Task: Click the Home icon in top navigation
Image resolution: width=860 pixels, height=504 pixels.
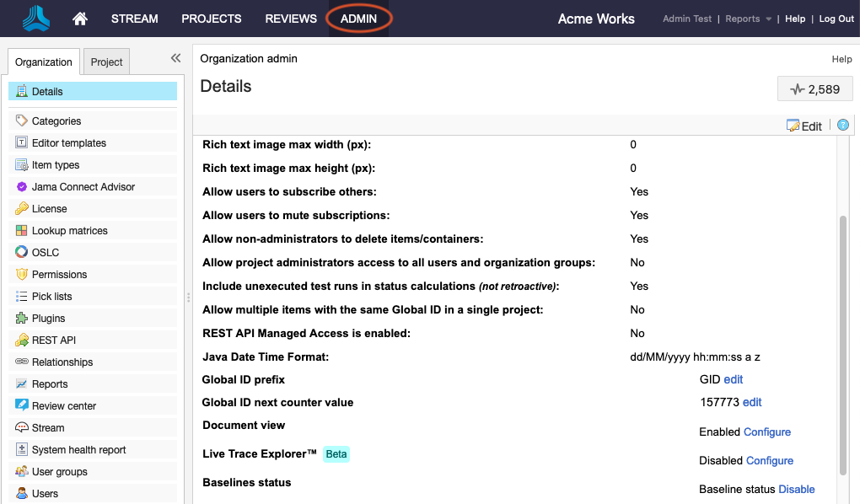Action: coord(80,19)
